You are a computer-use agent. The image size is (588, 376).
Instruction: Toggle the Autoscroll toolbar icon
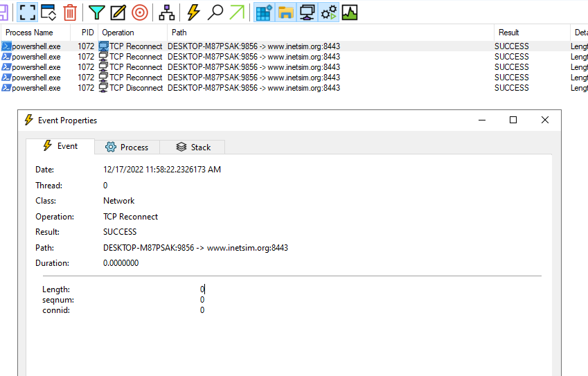click(48, 12)
